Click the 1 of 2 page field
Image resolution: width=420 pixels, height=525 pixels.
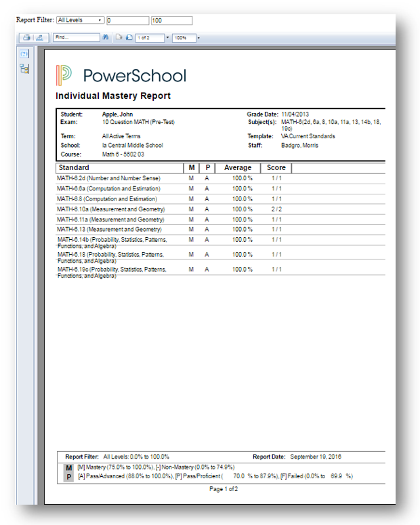point(150,38)
